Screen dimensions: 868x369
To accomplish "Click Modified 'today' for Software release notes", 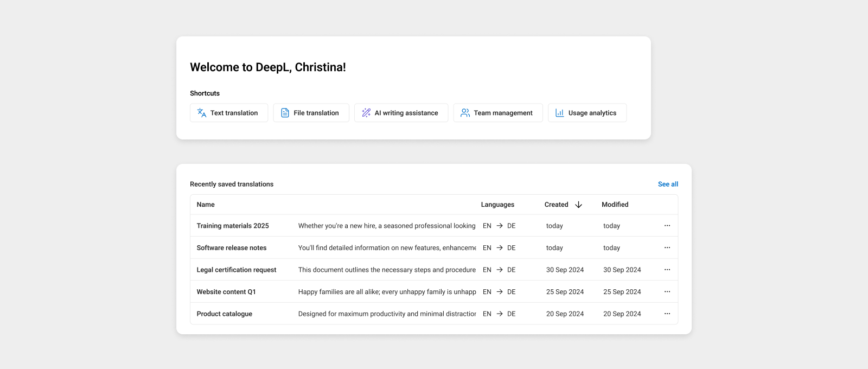I will tap(611, 247).
